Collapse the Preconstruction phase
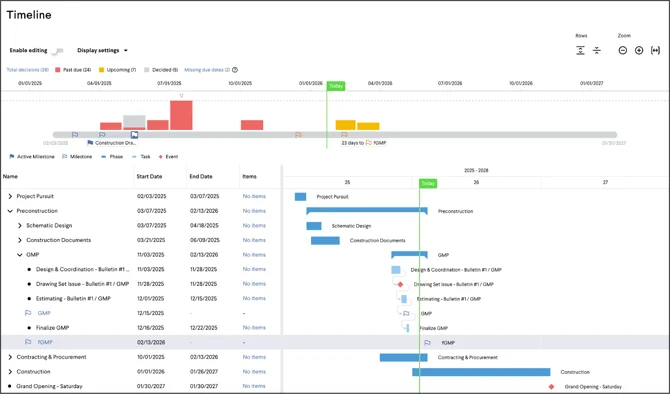This screenshot has width=670, height=394. pyautogui.click(x=10, y=211)
